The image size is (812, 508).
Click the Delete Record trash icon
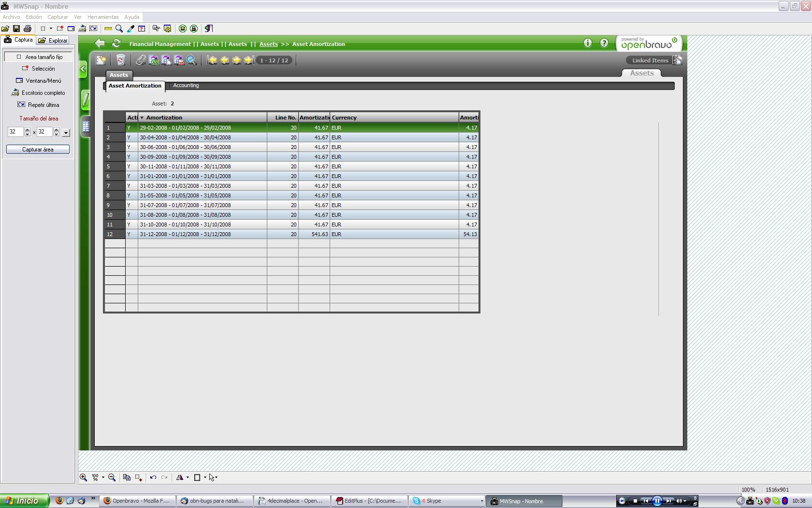(120, 60)
